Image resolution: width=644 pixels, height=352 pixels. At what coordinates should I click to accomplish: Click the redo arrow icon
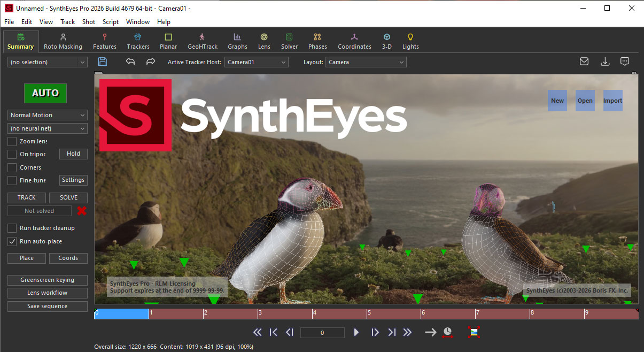pos(151,62)
